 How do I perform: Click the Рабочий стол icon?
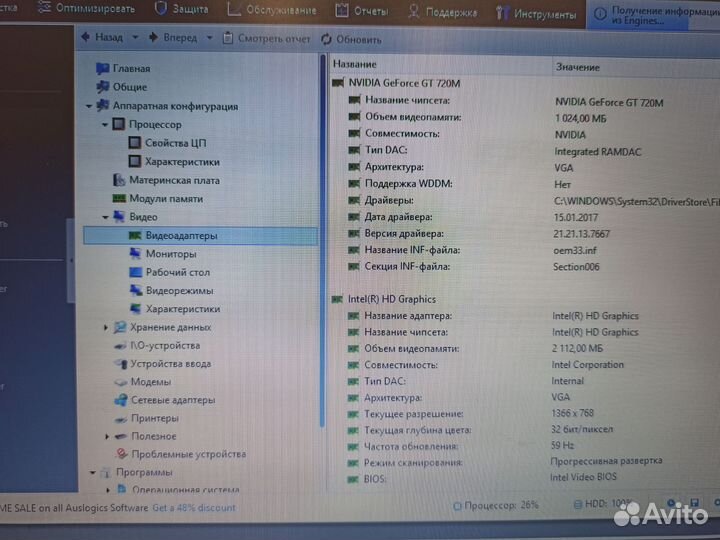(x=135, y=272)
